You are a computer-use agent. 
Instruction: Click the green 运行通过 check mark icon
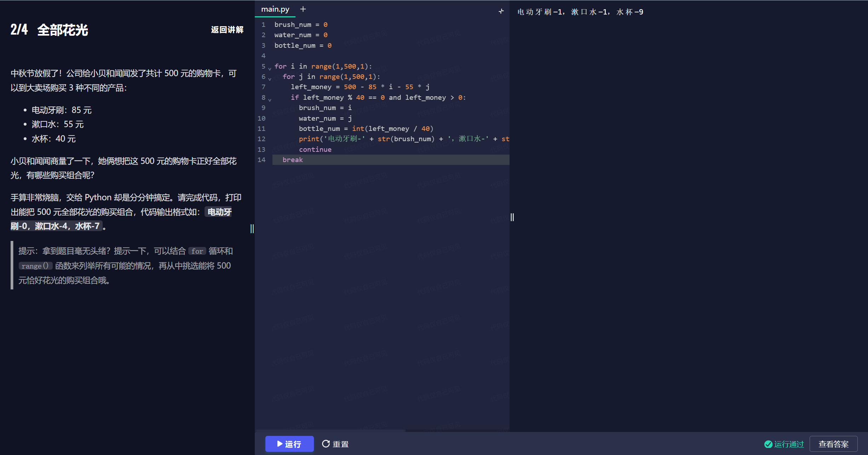pyautogui.click(x=768, y=444)
